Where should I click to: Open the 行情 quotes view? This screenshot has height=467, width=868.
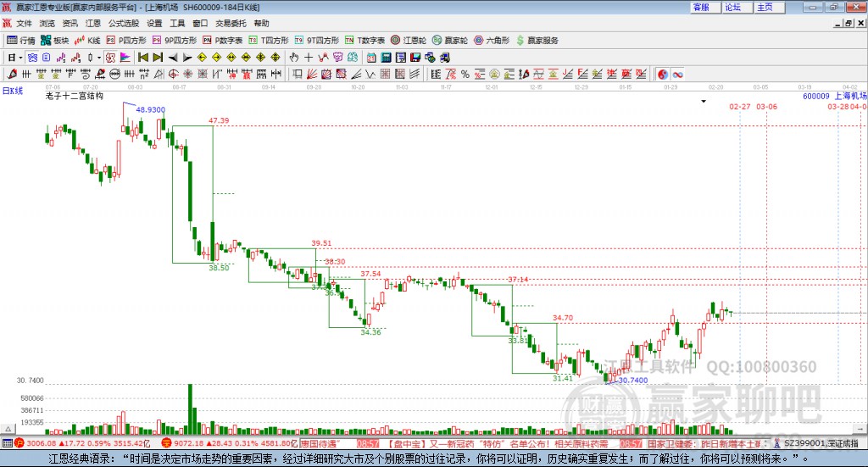21,41
